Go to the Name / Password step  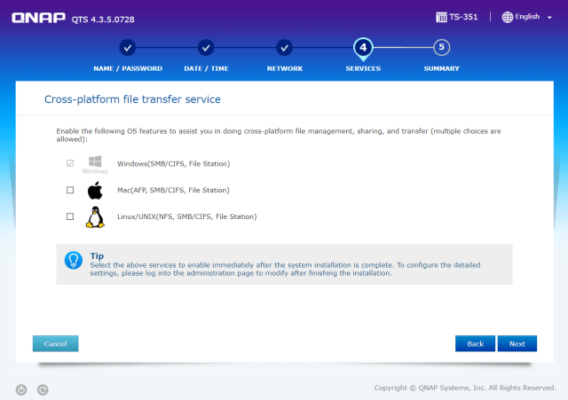(128, 47)
